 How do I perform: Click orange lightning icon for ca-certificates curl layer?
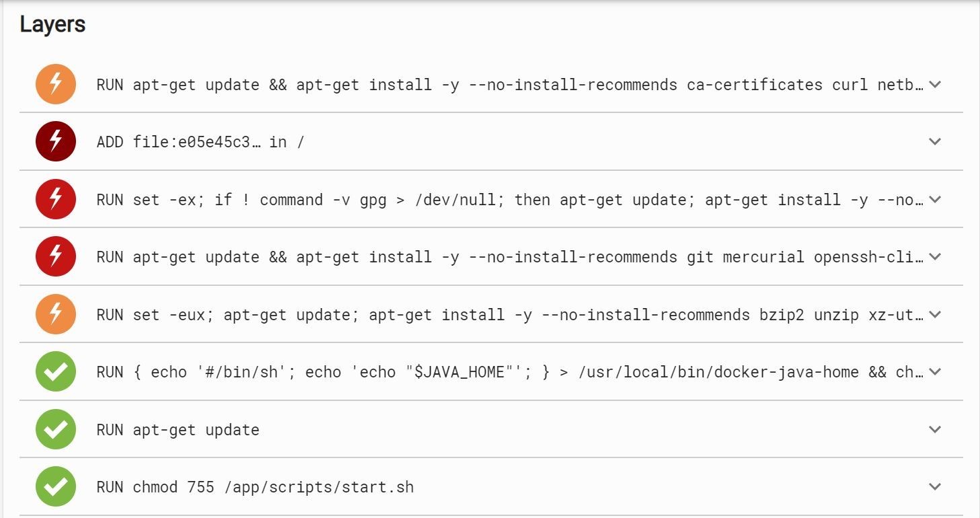tap(56, 84)
